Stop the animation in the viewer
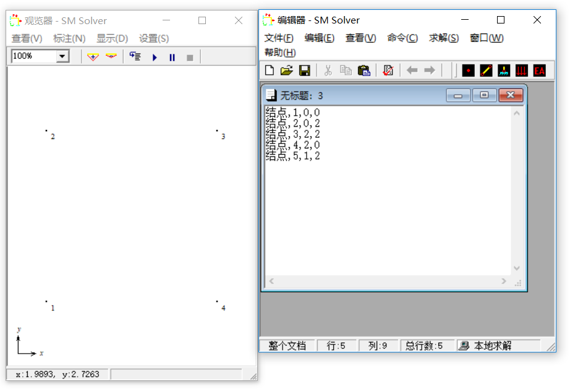The image size is (570, 392). tap(190, 58)
